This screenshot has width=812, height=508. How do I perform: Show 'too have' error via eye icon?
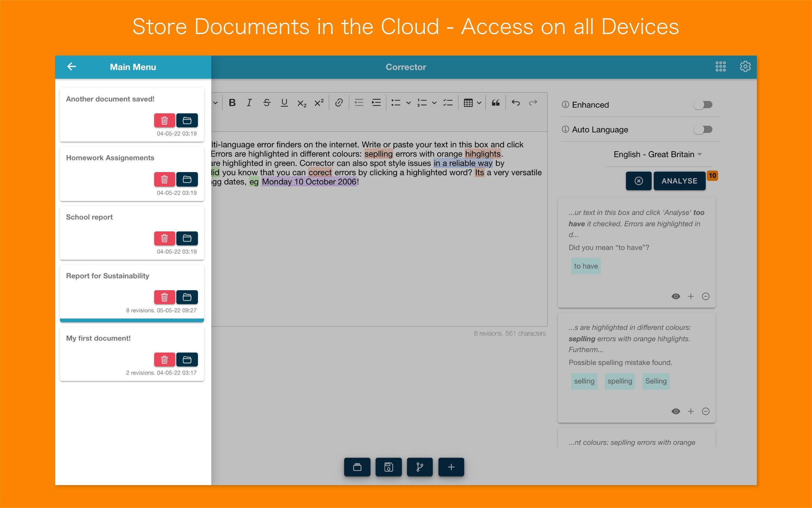pos(676,296)
